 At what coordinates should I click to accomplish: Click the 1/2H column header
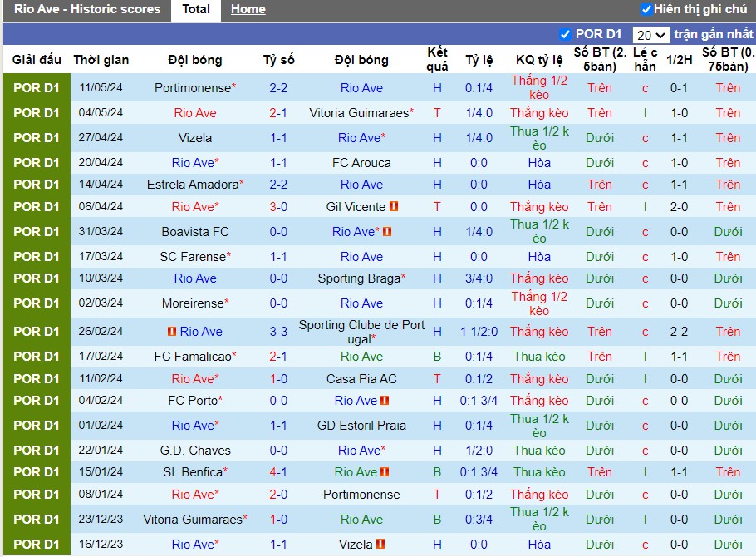pyautogui.click(x=679, y=60)
